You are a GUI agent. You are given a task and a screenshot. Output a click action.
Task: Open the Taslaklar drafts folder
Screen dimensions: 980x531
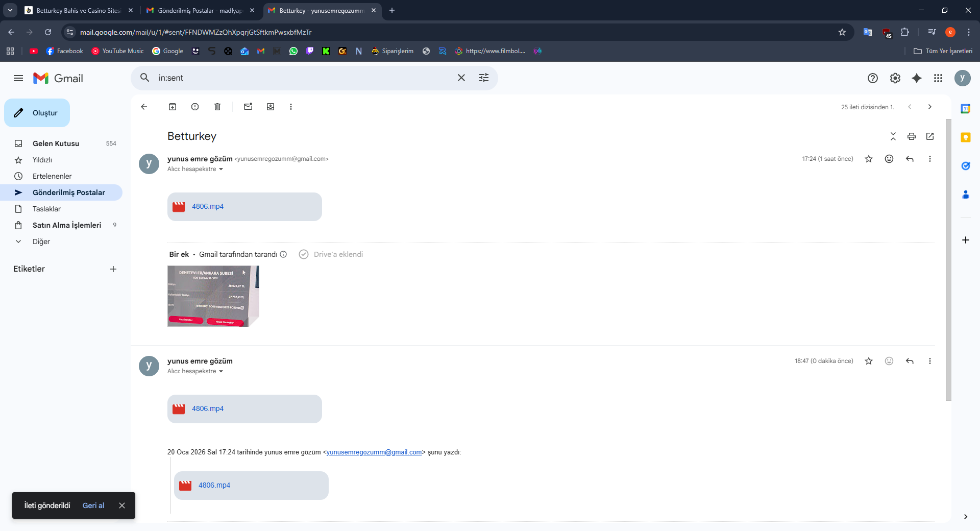[x=61, y=209]
